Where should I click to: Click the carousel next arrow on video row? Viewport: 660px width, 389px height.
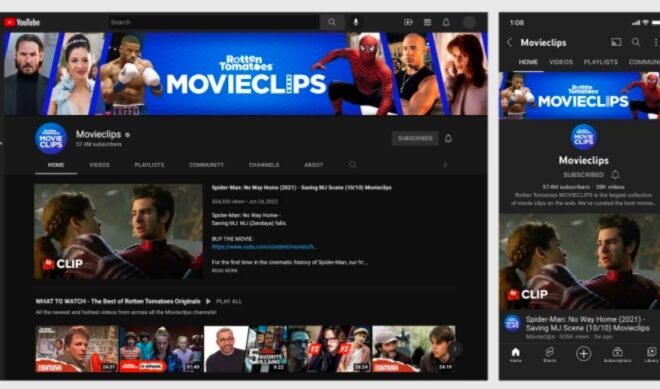pos(455,349)
